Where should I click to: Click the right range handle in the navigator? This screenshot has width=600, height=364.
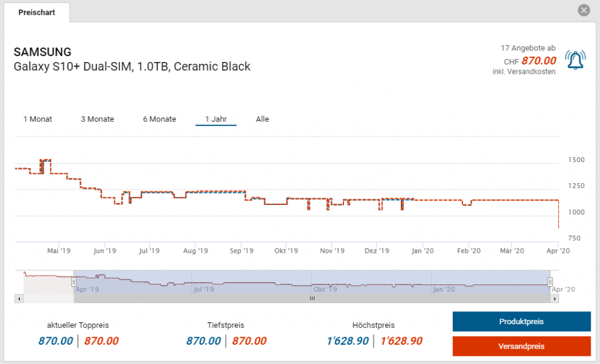click(x=550, y=282)
